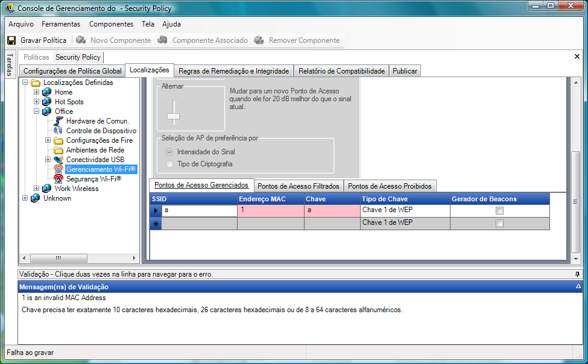The height and width of the screenshot is (364, 588).
Task: Expand the Work Wireless tree node
Action: click(x=36, y=189)
